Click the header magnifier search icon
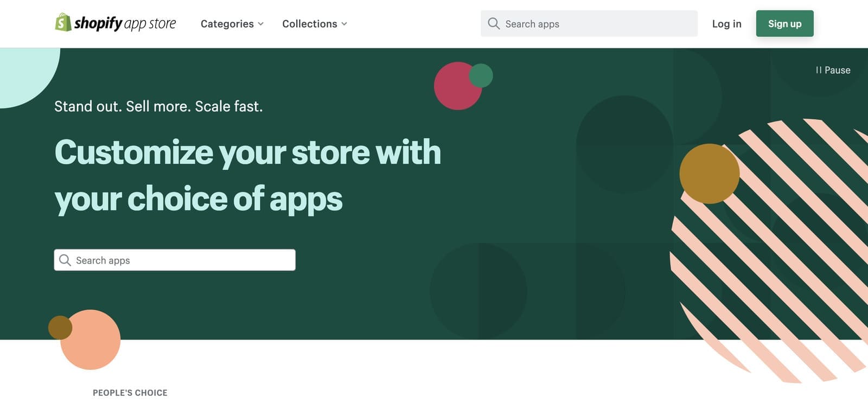The width and height of the screenshot is (868, 403). point(493,23)
